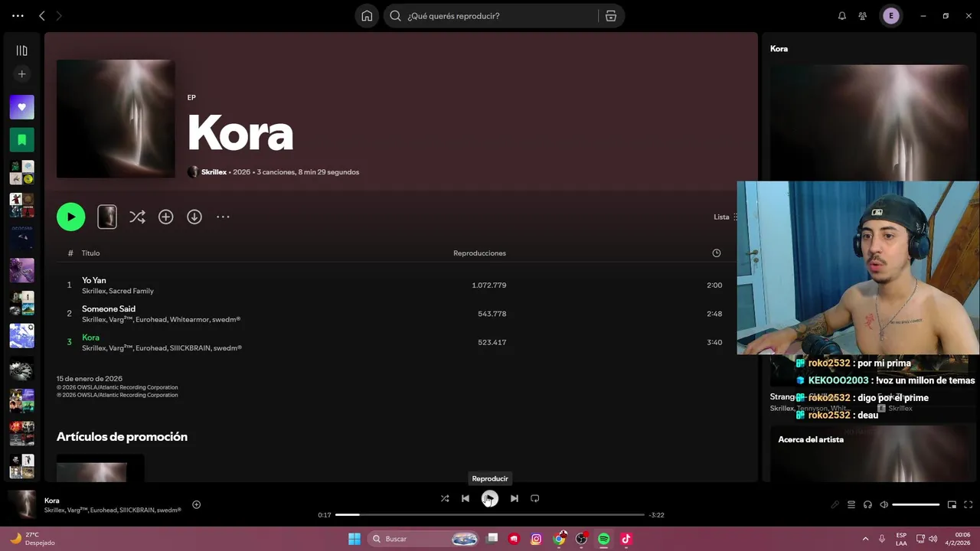
Task: Open Your Episodes green bookmark item
Action: pos(21,140)
